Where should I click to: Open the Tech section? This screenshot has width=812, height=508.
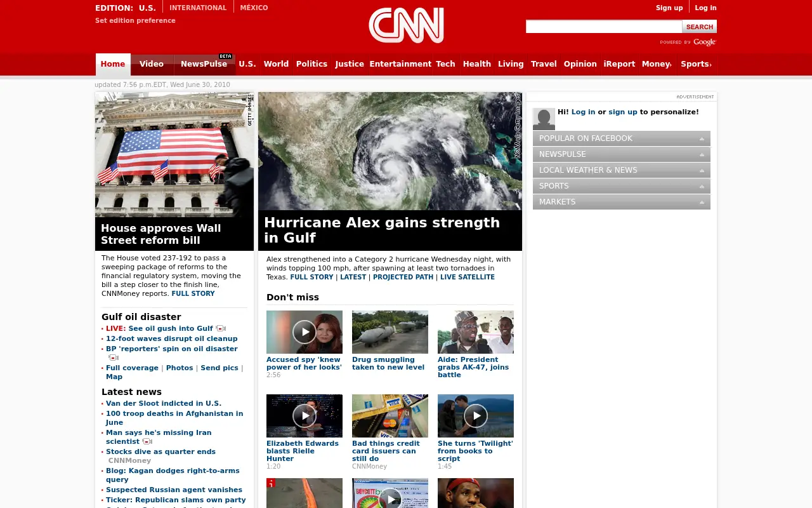[x=445, y=64]
